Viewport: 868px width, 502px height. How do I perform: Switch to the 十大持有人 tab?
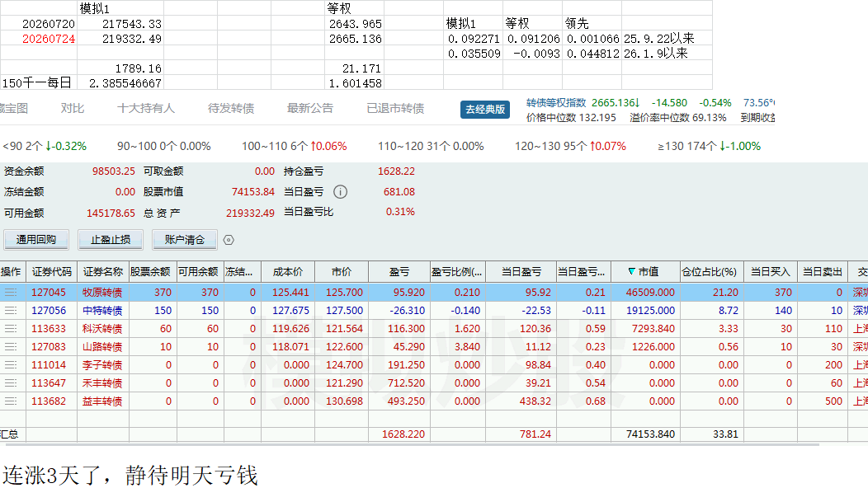pyautogui.click(x=146, y=108)
